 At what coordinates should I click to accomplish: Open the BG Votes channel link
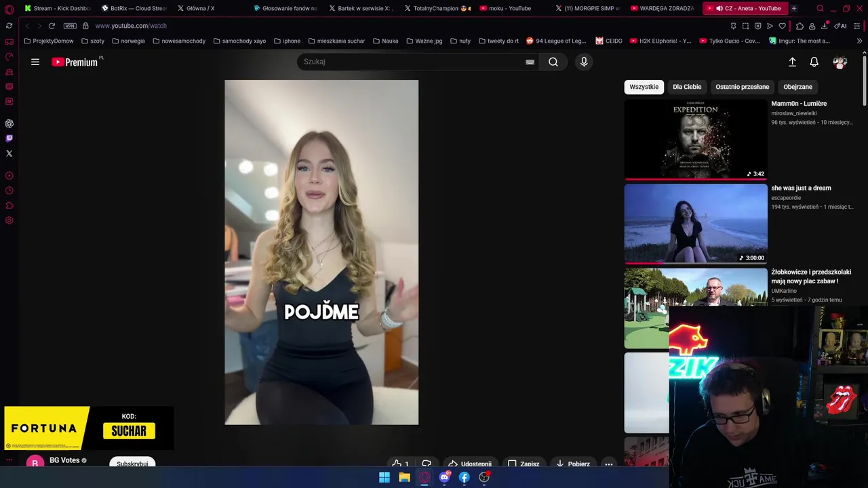point(64,460)
